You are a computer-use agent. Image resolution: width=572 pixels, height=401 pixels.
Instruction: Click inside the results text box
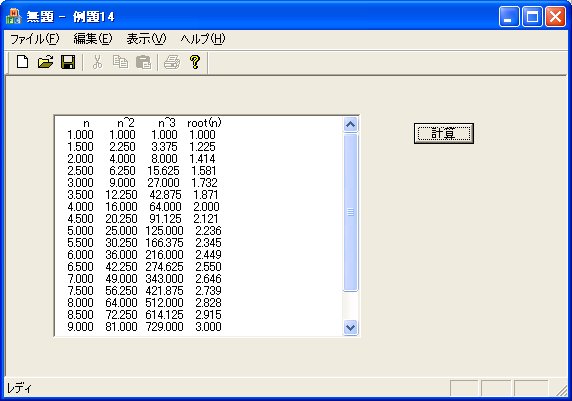[199, 226]
